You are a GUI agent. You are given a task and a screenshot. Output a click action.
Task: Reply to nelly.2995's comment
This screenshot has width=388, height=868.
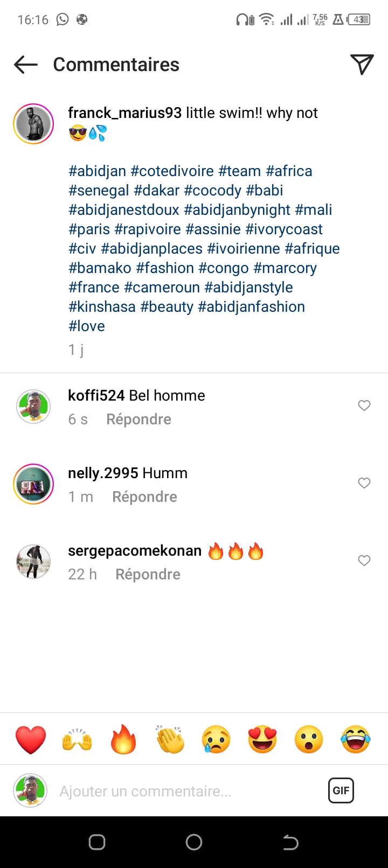tap(144, 497)
